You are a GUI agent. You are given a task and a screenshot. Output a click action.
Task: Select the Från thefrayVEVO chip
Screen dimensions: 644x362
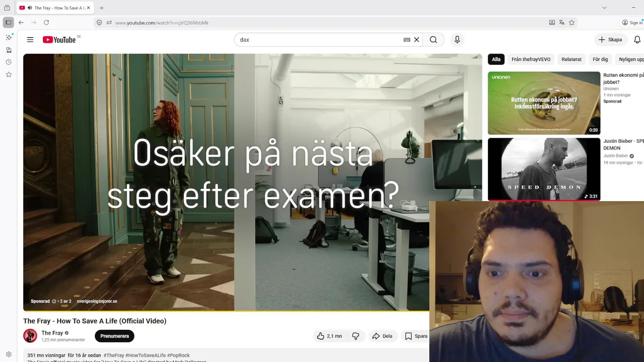[531, 59]
